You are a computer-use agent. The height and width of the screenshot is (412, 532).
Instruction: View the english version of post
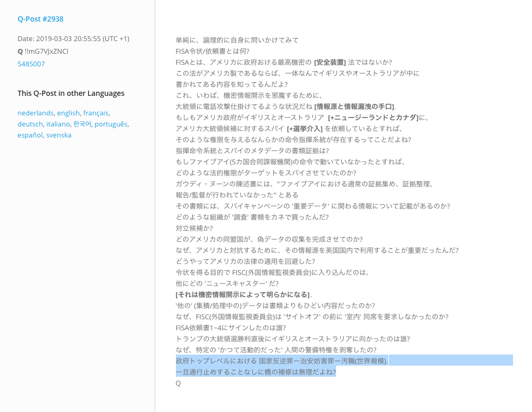pos(68,113)
